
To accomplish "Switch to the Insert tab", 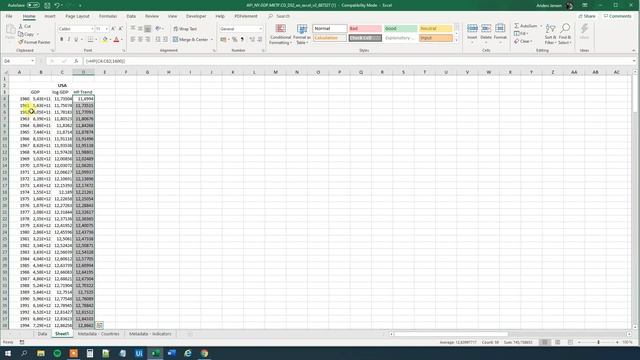I will coord(50,16).
